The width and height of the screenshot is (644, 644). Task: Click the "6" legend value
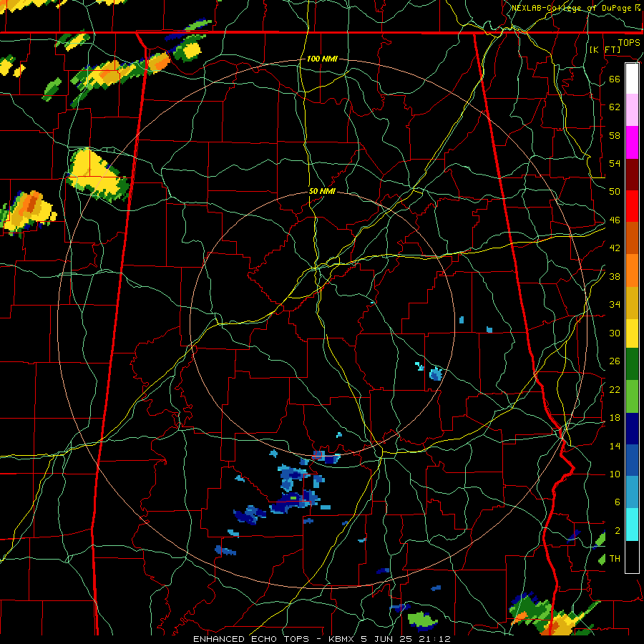click(x=617, y=502)
